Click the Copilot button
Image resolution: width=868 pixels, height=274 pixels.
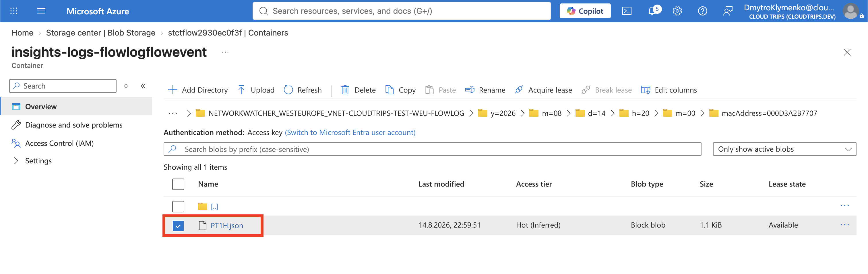585,11
